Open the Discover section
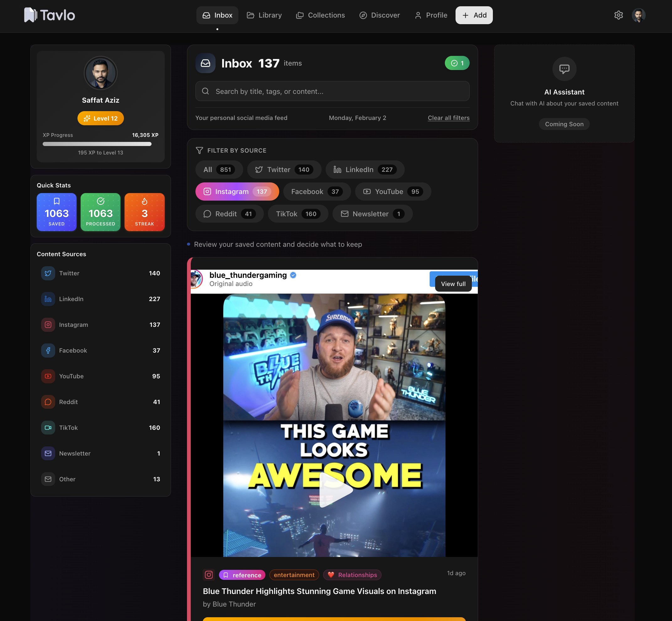The height and width of the screenshot is (621, 672). pos(380,15)
